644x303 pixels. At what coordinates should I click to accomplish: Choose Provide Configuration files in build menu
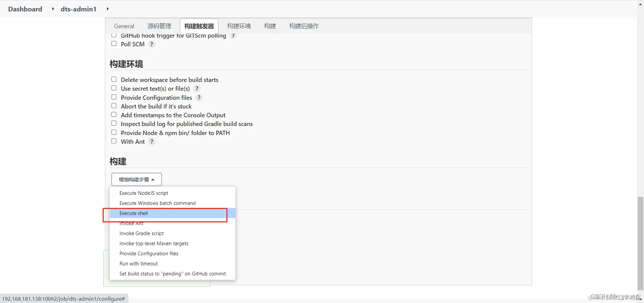(172, 254)
